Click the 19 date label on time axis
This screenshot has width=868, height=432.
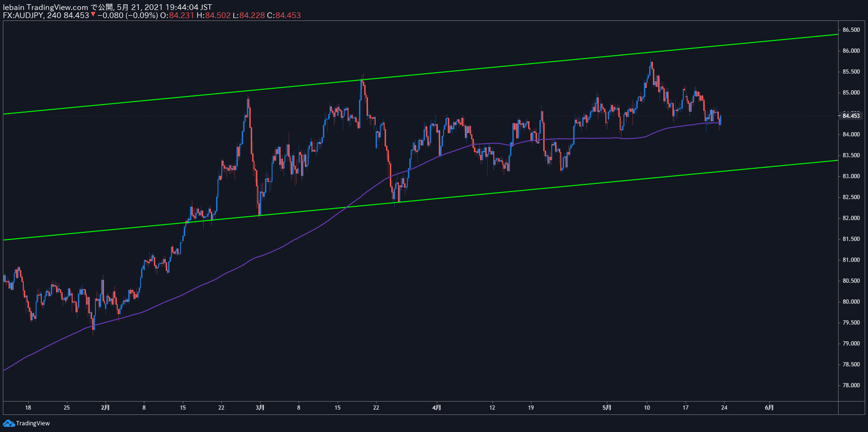click(x=531, y=407)
